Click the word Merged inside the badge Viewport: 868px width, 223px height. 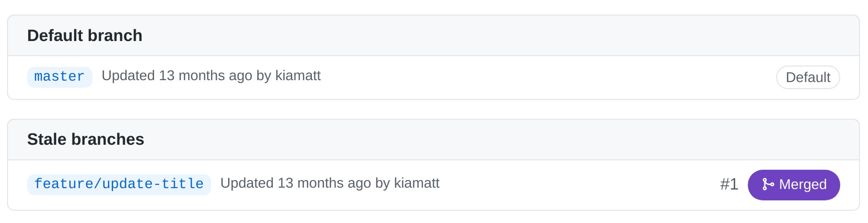pyautogui.click(x=802, y=184)
